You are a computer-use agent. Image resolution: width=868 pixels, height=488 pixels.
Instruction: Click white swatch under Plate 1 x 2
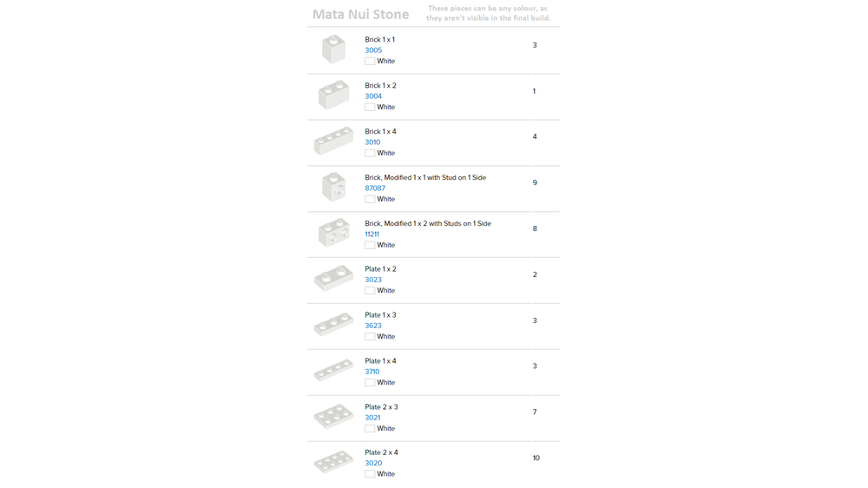(370, 291)
